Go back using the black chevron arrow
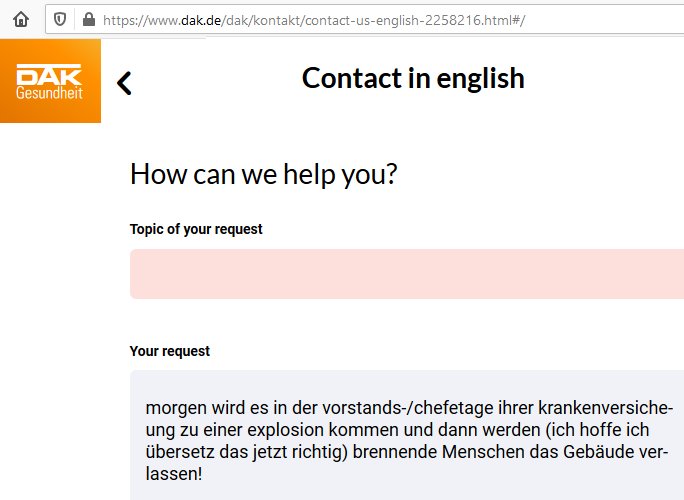The height and width of the screenshot is (500, 684). (124, 83)
